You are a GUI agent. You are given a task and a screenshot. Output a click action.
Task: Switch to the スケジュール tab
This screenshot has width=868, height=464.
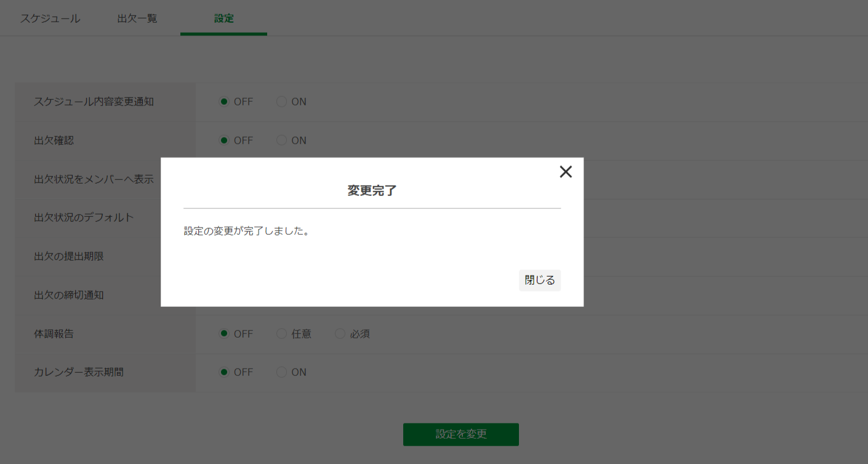click(50, 18)
